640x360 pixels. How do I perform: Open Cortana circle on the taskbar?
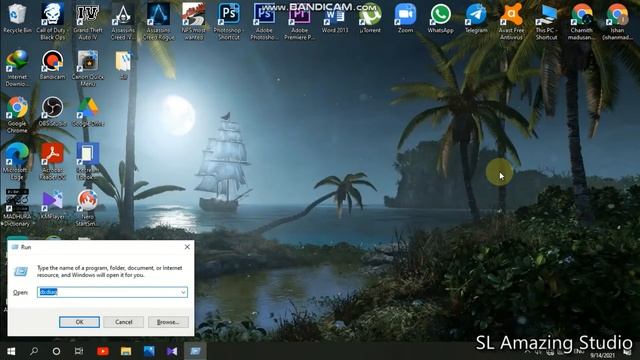point(56,351)
